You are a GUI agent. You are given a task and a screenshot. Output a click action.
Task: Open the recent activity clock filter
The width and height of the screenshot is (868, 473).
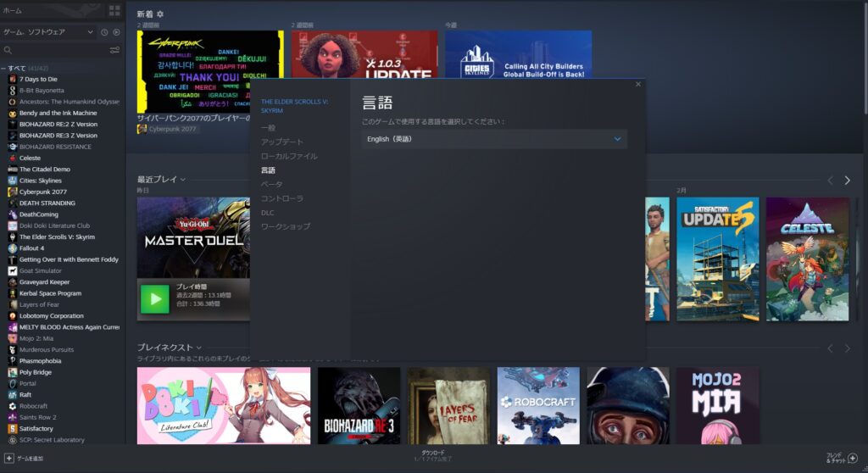104,32
